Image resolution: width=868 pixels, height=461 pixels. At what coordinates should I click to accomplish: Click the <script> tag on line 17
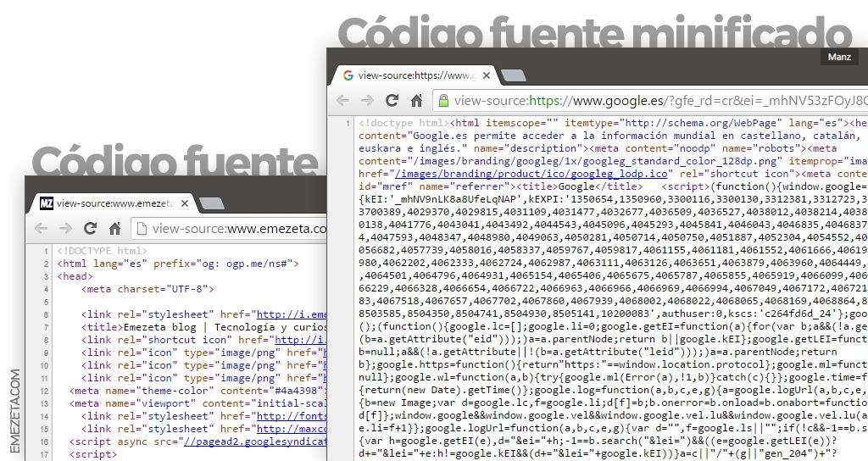pos(93,454)
